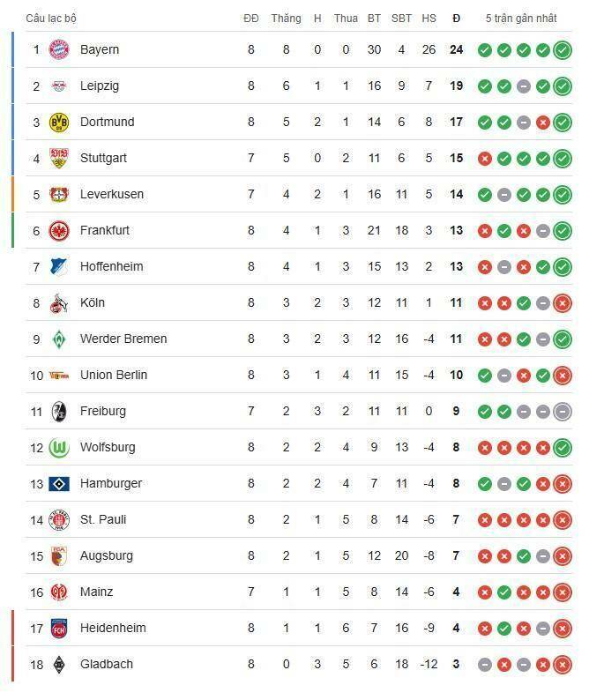The image size is (589, 700).
Task: Click the Bayern club crest icon
Action: pyautogui.click(x=59, y=49)
